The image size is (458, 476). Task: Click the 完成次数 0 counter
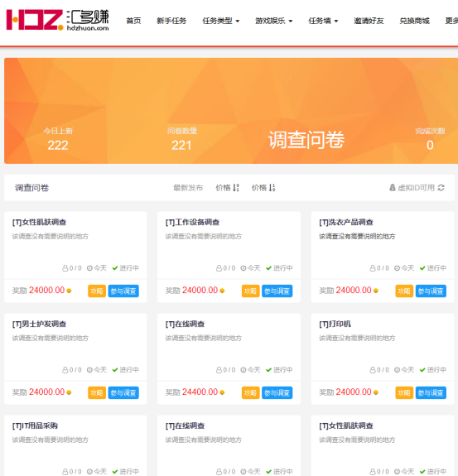(430, 140)
